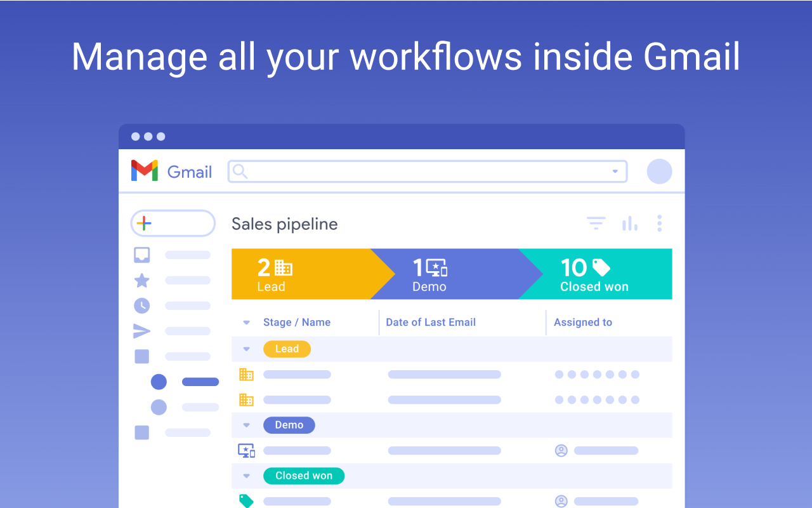Collapse the Closed won stage group
The image size is (812, 508).
pyautogui.click(x=247, y=476)
